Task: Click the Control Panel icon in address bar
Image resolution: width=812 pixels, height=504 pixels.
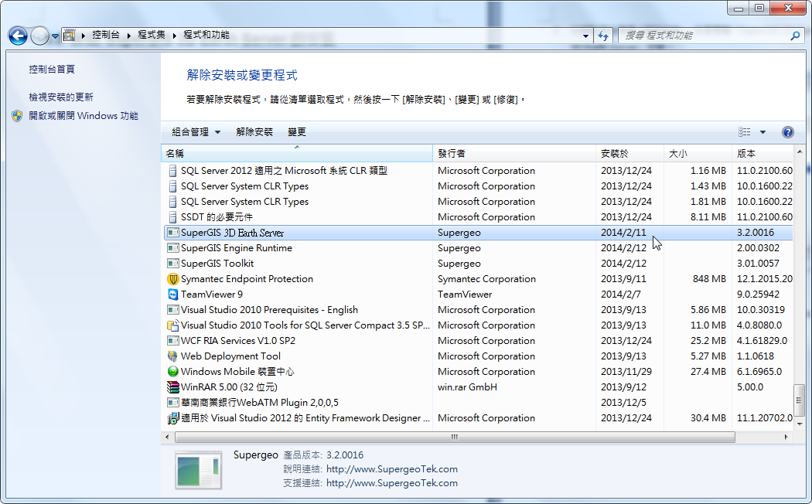Action: pos(69,36)
